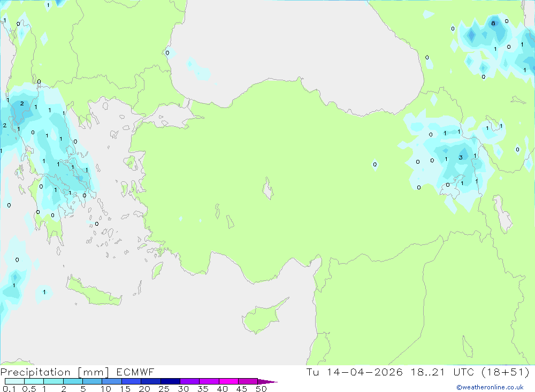Click the island of Crete on the map

click(x=93, y=291)
